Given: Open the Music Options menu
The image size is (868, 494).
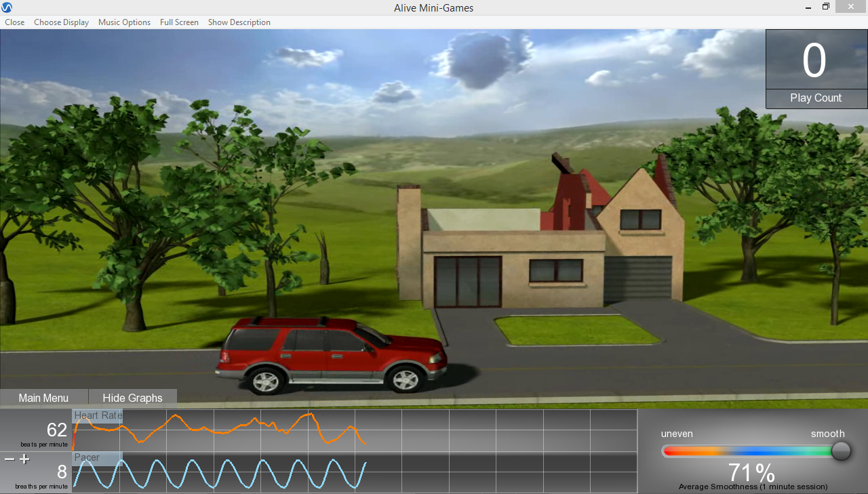Looking at the screenshot, I should (x=124, y=22).
